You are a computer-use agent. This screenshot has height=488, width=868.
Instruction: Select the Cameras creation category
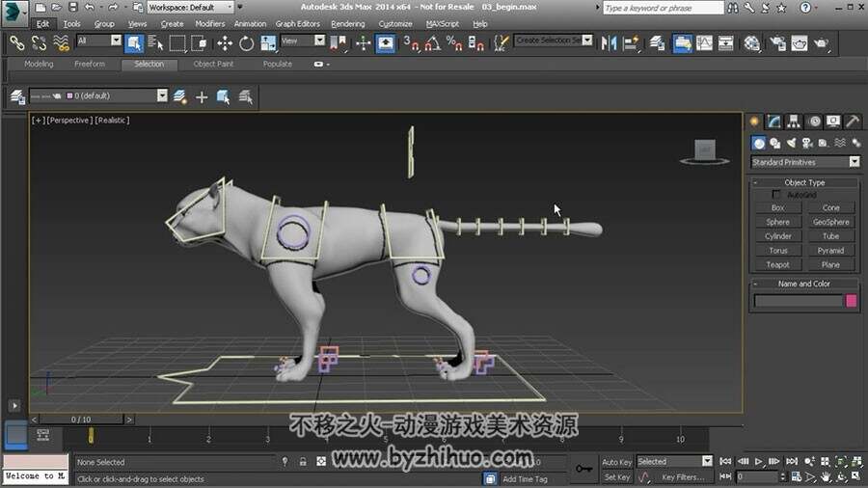click(807, 144)
